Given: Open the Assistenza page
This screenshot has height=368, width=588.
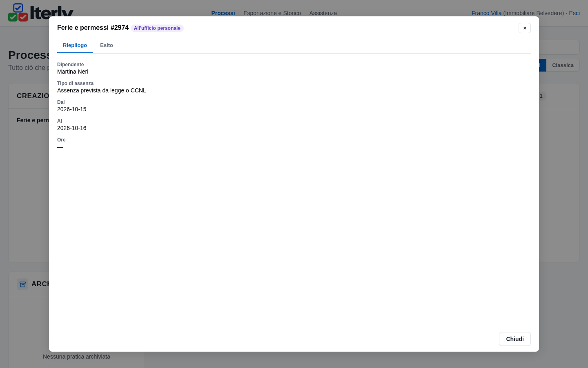Looking at the screenshot, I should [x=323, y=13].
